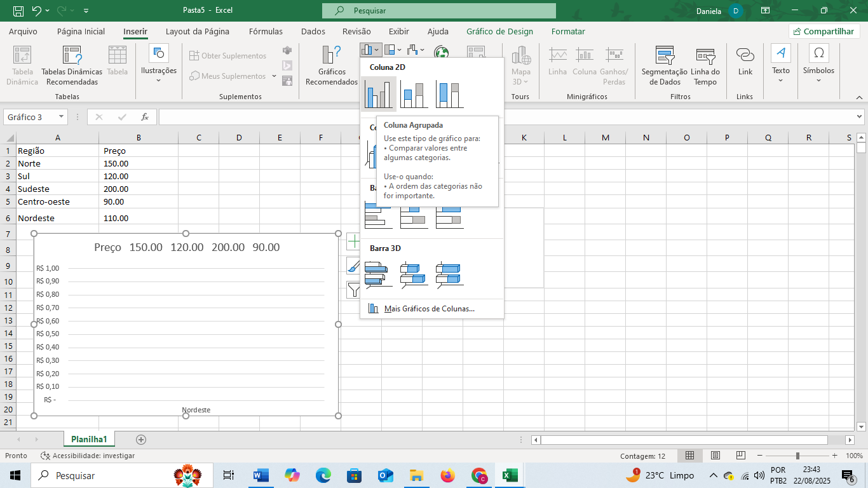
Task: Collapse the ribbon
Action: (859, 97)
